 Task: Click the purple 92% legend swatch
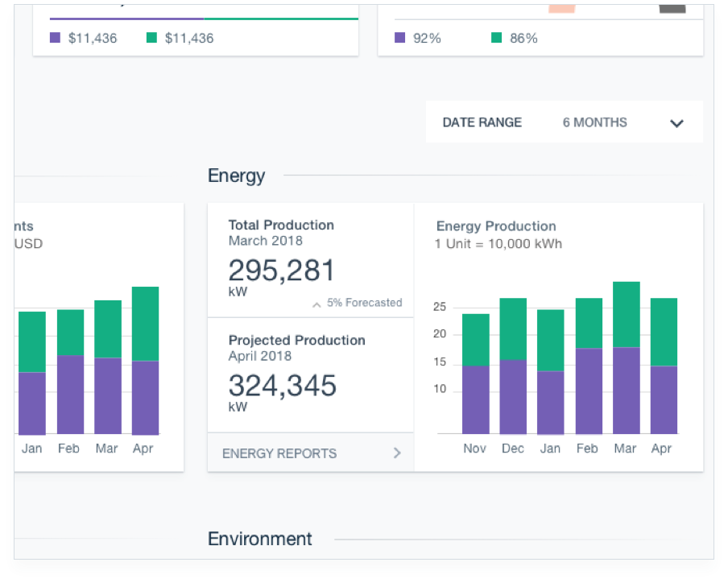[400, 38]
